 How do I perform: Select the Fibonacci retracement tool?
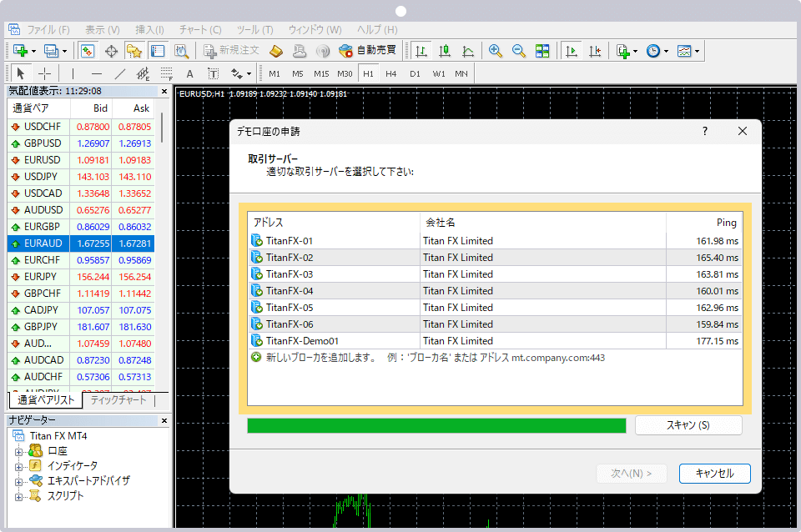(167, 73)
